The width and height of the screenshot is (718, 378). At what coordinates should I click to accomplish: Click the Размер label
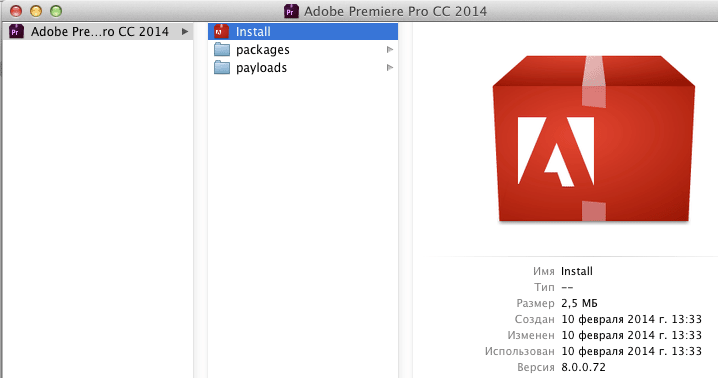[535, 303]
